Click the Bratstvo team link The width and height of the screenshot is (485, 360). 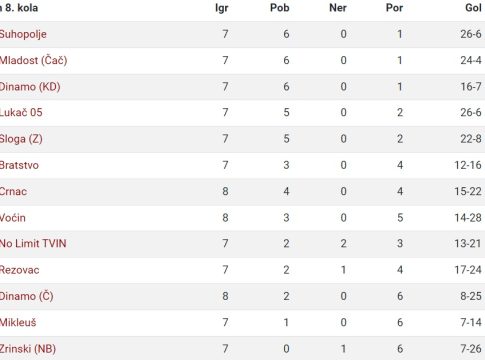tap(19, 165)
